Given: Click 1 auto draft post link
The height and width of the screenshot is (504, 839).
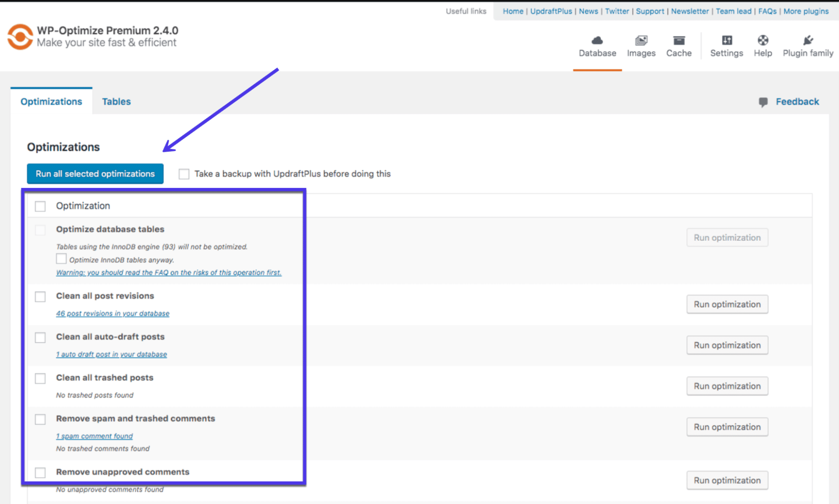Looking at the screenshot, I should (112, 354).
